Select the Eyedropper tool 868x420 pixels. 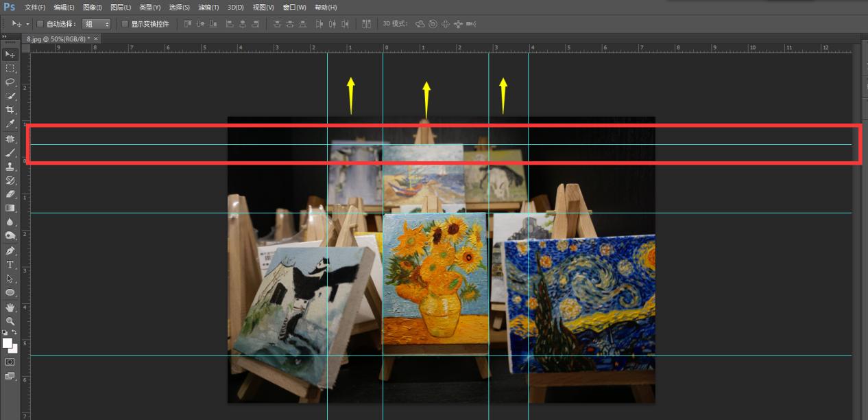click(10, 124)
